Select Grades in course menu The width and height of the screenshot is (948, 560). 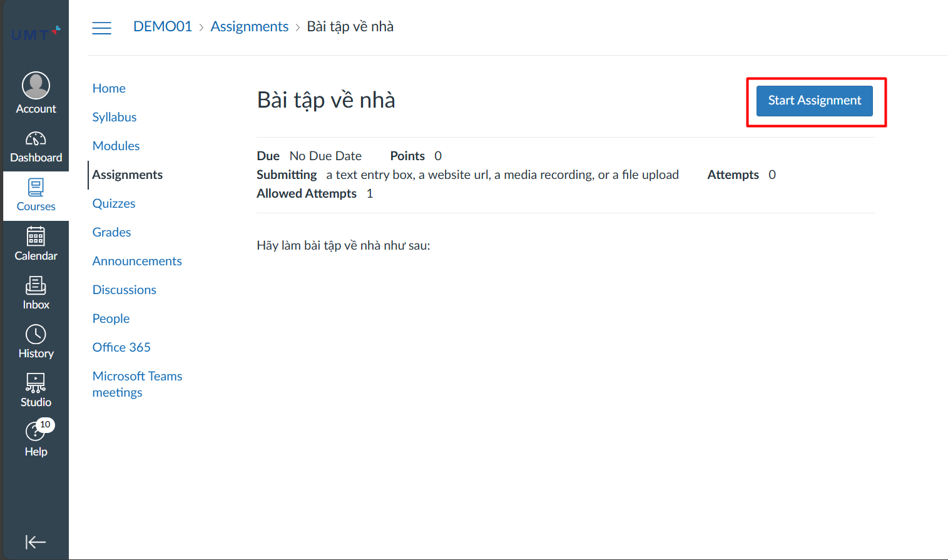click(x=111, y=232)
